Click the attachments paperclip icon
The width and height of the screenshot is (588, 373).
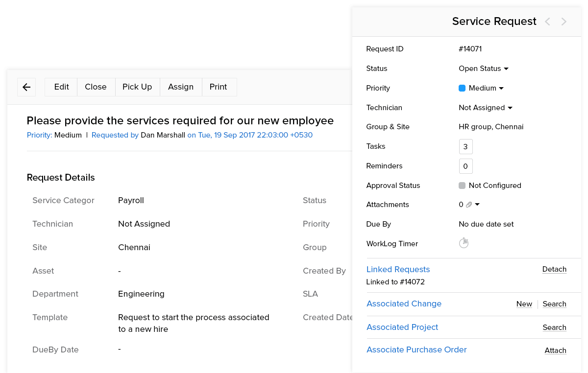[469, 205]
